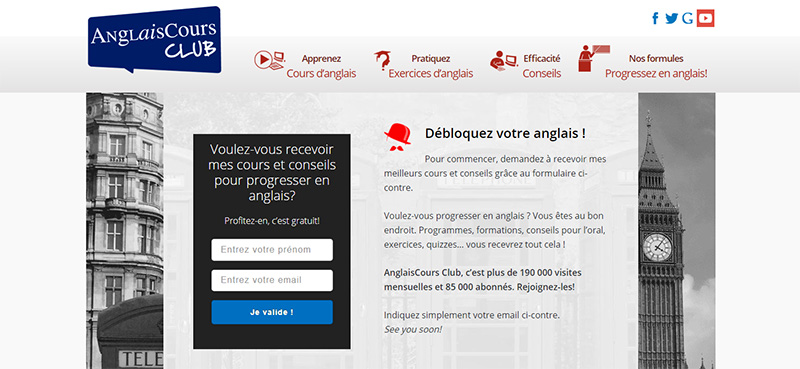The image size is (800, 369).
Task: Open the red YouTube icon
Action: coord(706,18)
